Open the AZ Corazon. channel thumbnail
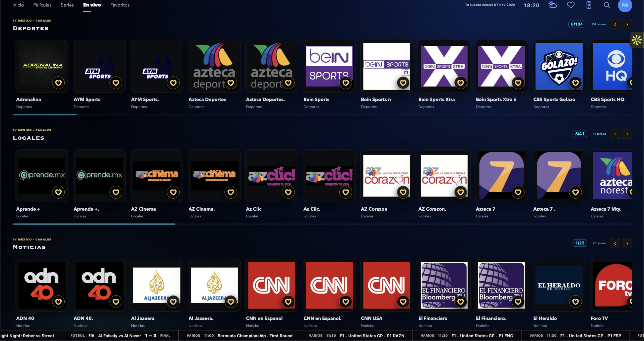The height and width of the screenshot is (341, 644). (x=444, y=176)
